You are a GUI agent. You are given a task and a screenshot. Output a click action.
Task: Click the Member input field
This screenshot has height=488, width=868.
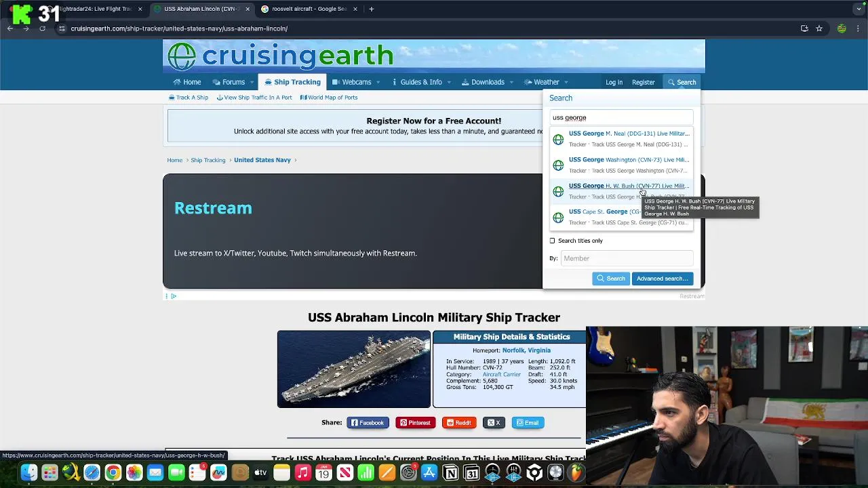627,258
